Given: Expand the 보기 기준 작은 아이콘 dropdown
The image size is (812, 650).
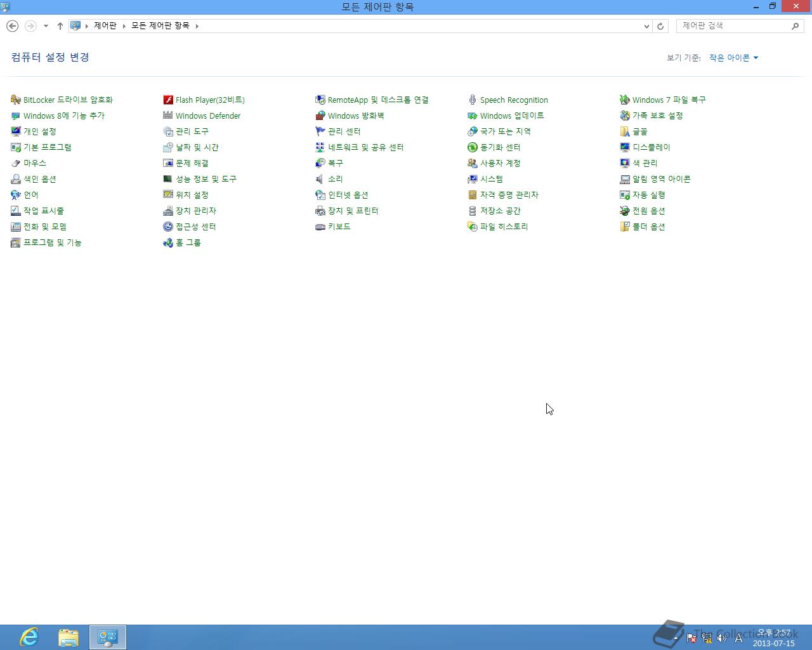Looking at the screenshot, I should (x=734, y=58).
